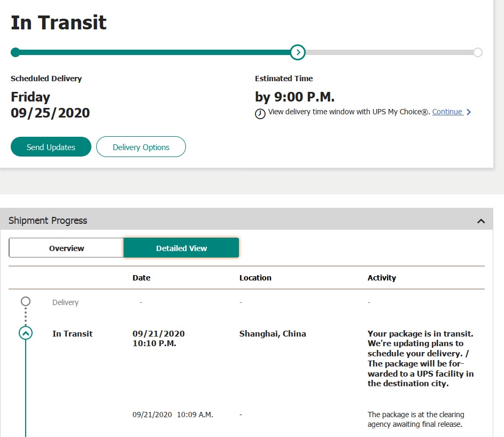The height and width of the screenshot is (437, 504).
Task: Collapse the Shipment Progress section chevron
Action: (x=481, y=221)
